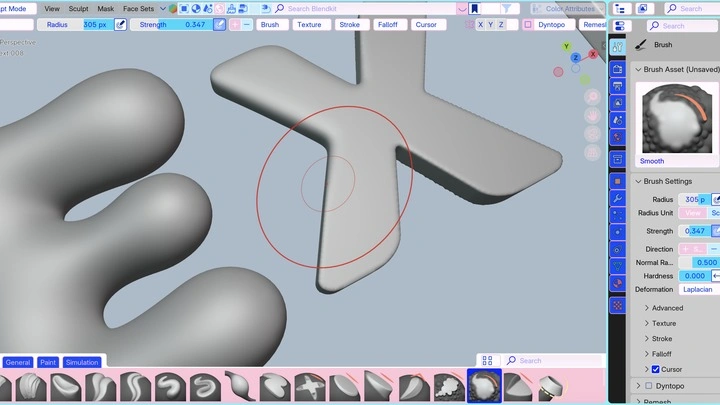720x405 pixels.
Task: Set the header direction to add (+)
Action: (235, 24)
